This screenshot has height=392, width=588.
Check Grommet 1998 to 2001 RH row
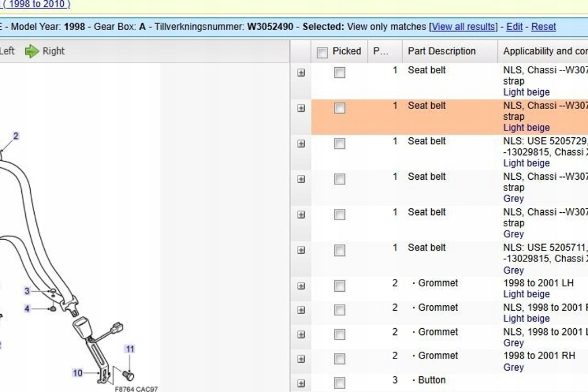tap(340, 359)
